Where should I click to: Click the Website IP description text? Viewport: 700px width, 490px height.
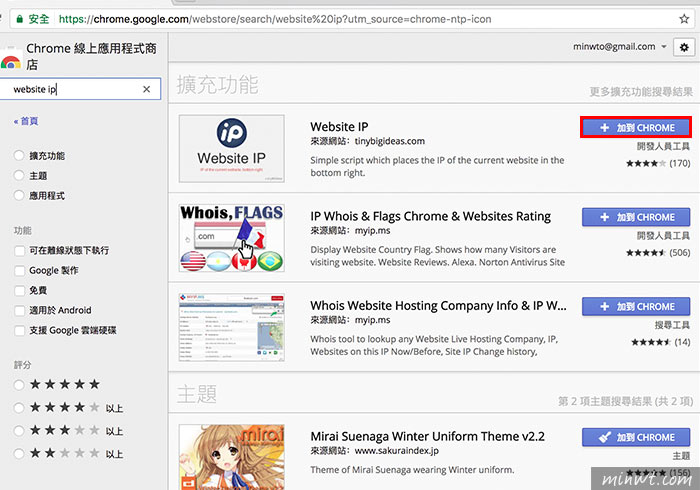(x=437, y=166)
